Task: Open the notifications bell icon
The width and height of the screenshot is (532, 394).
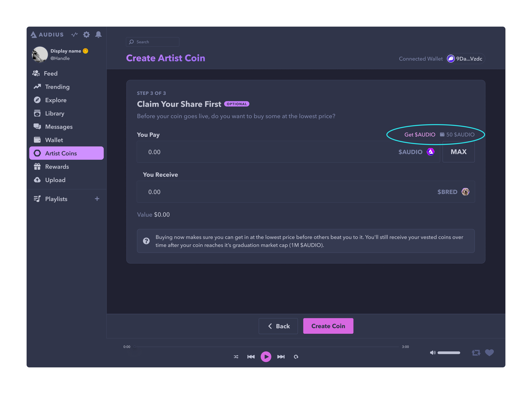Action: (x=98, y=35)
